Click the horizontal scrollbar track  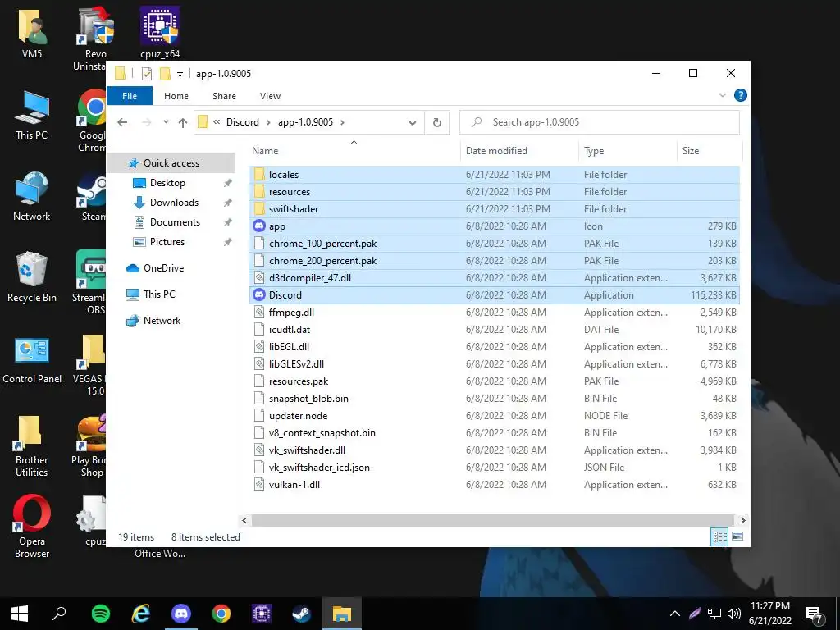pos(492,520)
